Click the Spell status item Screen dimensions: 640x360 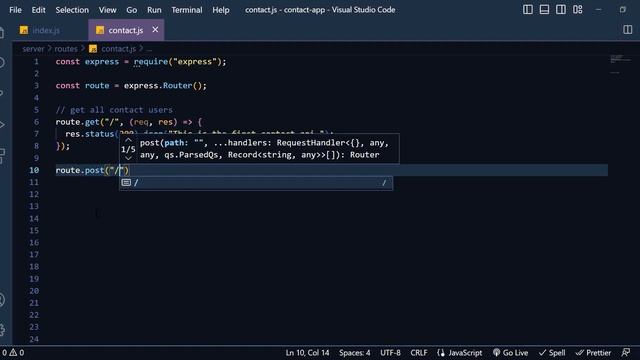(x=552, y=353)
